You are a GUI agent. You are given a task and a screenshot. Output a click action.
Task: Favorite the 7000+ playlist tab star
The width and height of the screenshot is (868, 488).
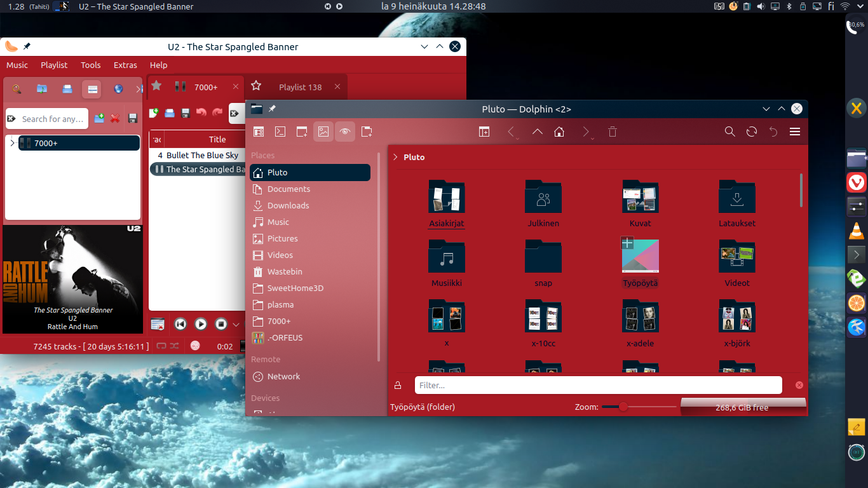pos(156,86)
